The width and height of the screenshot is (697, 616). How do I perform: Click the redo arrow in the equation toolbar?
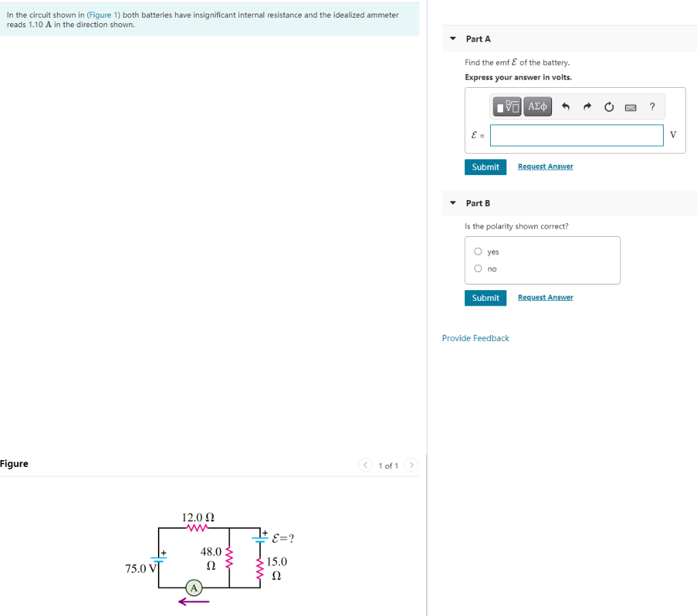coord(587,106)
